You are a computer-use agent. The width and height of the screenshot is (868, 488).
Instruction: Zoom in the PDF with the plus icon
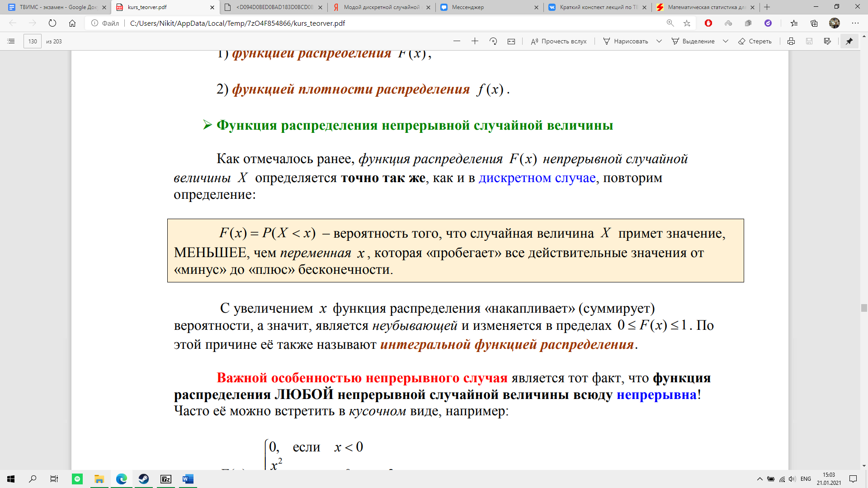[475, 41]
